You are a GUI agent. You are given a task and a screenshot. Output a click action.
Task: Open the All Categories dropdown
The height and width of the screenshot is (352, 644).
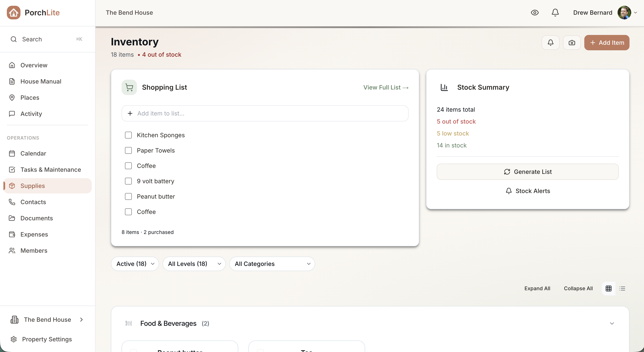click(x=272, y=264)
